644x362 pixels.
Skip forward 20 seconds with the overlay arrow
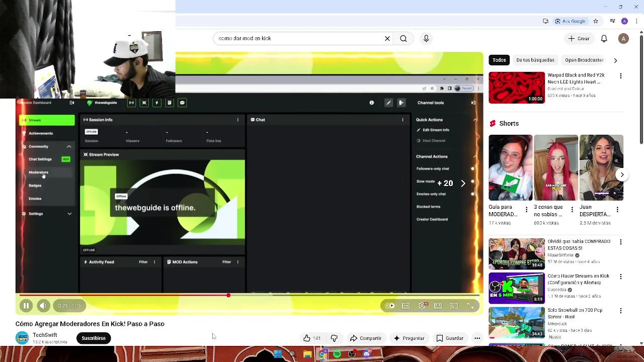click(x=463, y=184)
